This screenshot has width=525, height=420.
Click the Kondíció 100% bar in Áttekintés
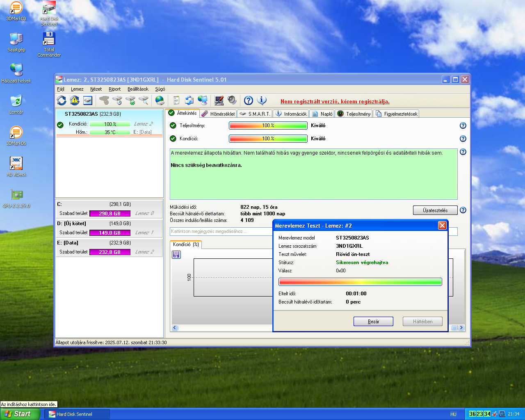click(268, 139)
